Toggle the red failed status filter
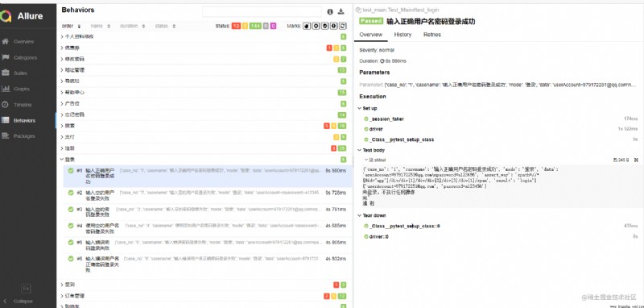 tap(236, 26)
